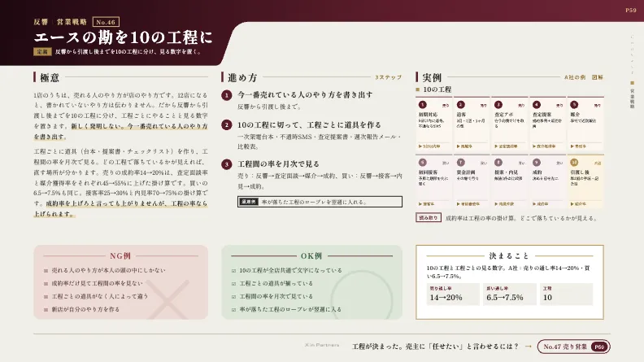
Task: Click the gold square marker in the right side index
Action: pyautogui.click(x=632, y=83)
